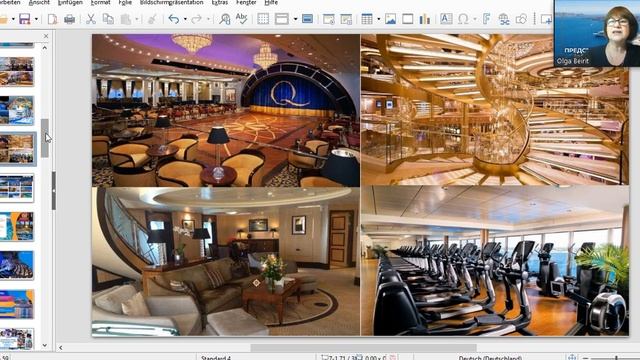Click the Print icon
Screen dimensions: 640x360
[x=69, y=19]
